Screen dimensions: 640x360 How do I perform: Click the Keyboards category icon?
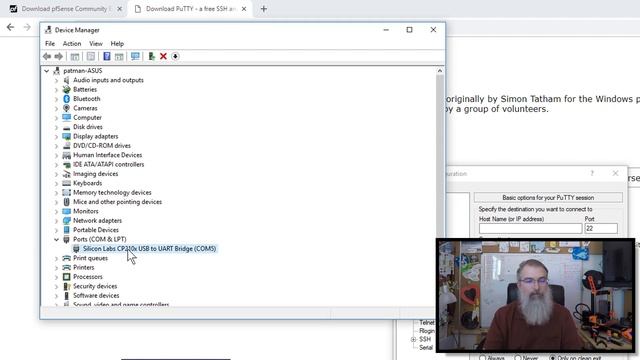pyautogui.click(x=67, y=183)
